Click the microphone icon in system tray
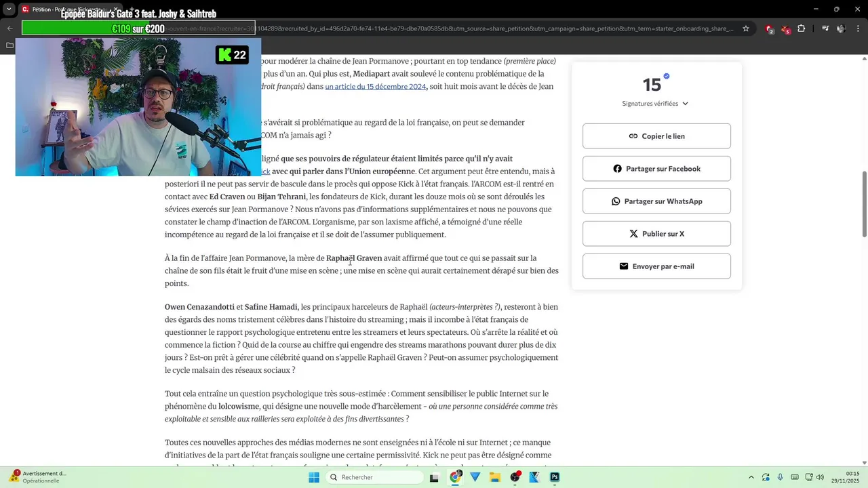Viewport: 868px width, 488px height. 781,477
